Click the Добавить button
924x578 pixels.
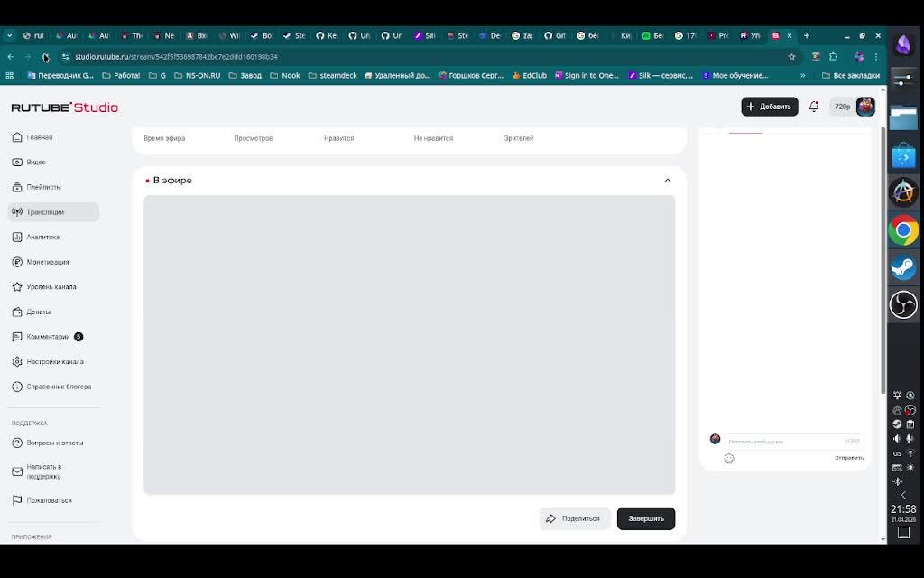pos(770,107)
